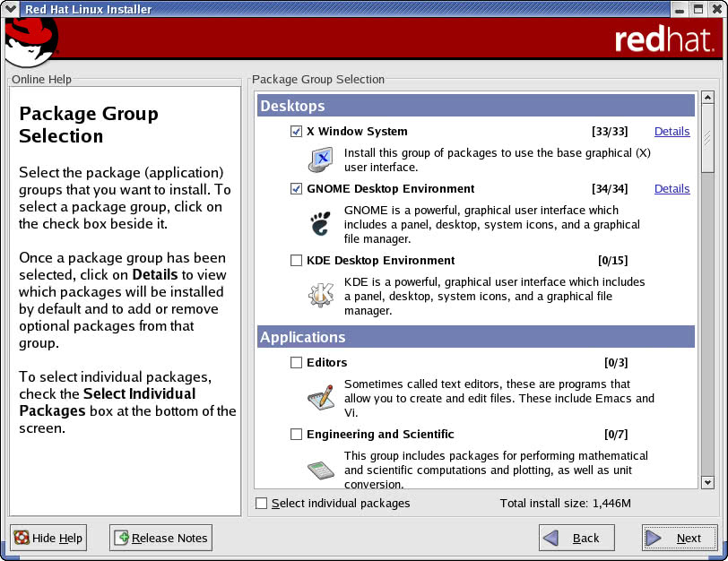Screen dimensions: 728x561
Task: Click the Red Hat shadowman logo
Action: [x=31, y=44]
